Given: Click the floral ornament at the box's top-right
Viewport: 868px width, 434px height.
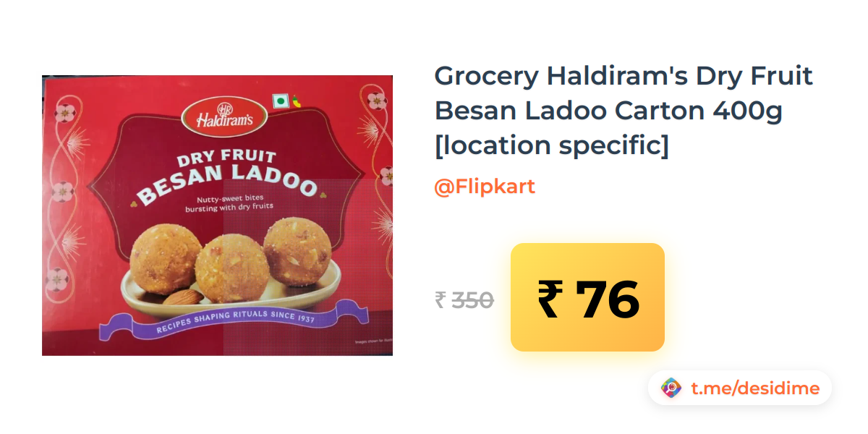Looking at the screenshot, I should [375, 101].
